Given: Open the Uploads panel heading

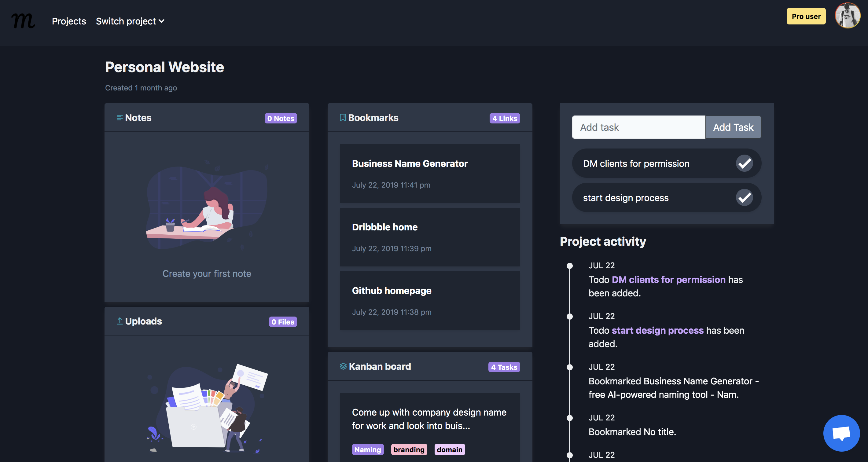Looking at the screenshot, I should pyautogui.click(x=144, y=321).
